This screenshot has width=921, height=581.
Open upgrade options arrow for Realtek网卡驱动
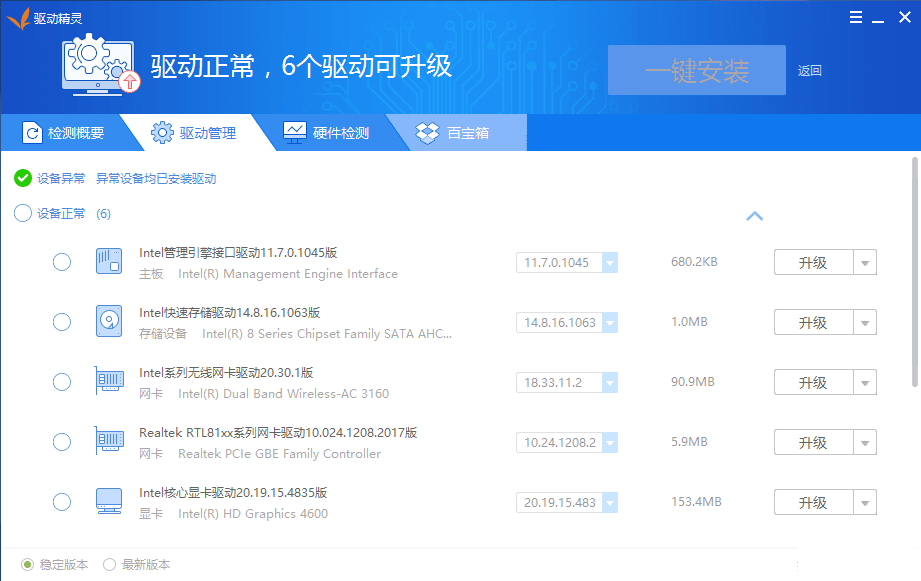point(865,442)
